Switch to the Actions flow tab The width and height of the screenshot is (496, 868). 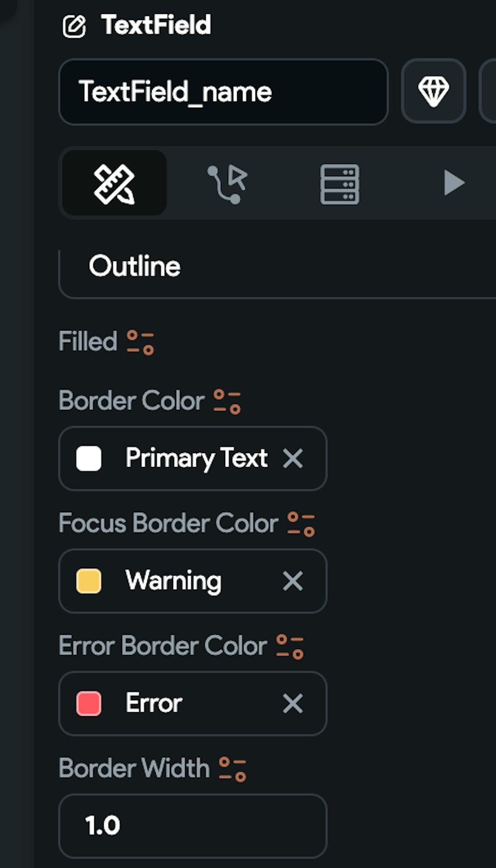[x=227, y=184]
